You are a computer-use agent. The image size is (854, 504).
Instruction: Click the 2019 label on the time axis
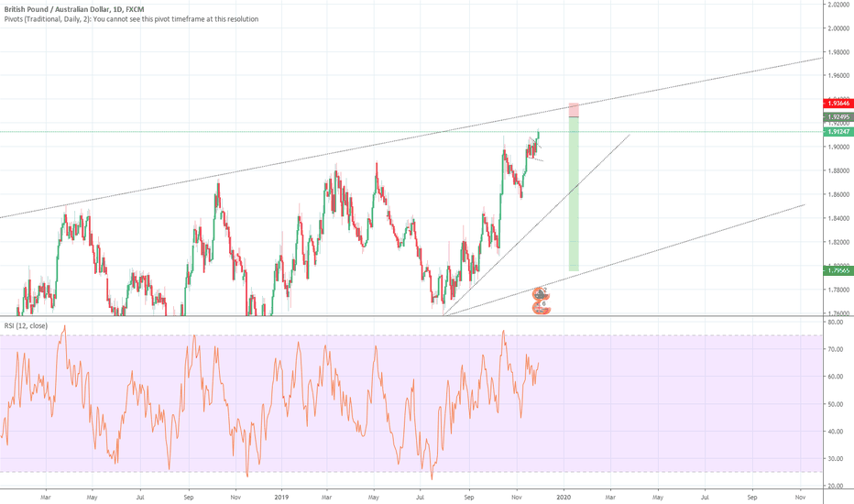(282, 496)
